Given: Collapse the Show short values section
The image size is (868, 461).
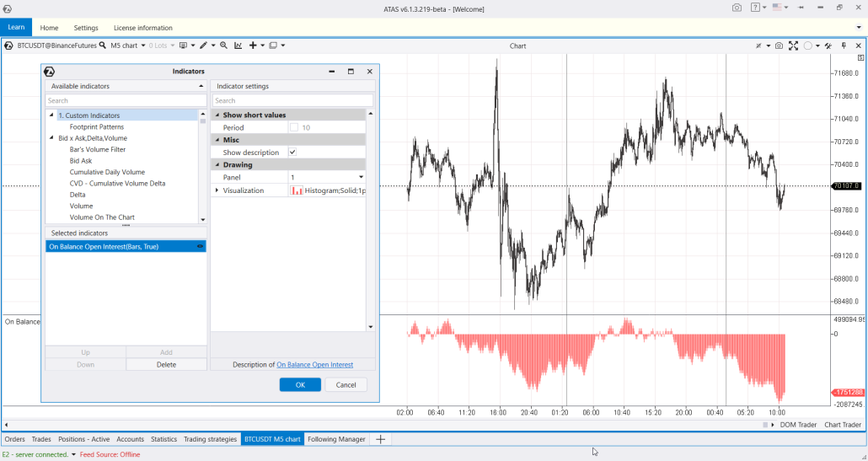Looking at the screenshot, I should click(x=217, y=115).
